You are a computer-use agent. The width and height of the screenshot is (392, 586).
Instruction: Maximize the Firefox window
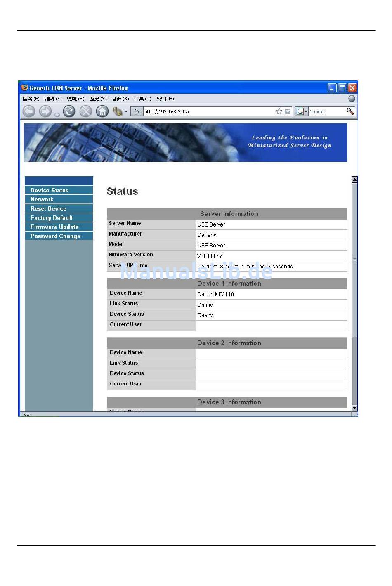click(x=342, y=88)
